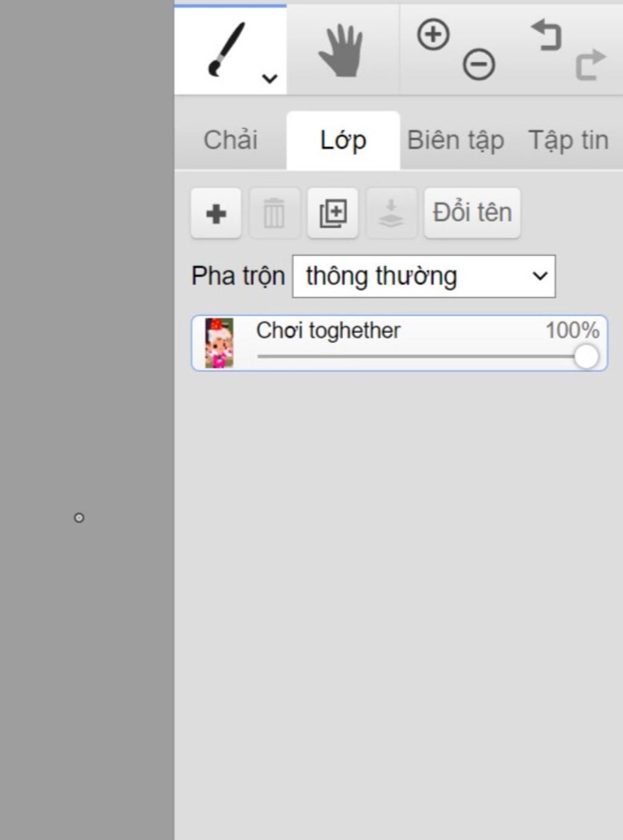
Task: Open the brush tool dropdown chevron
Action: [270, 78]
